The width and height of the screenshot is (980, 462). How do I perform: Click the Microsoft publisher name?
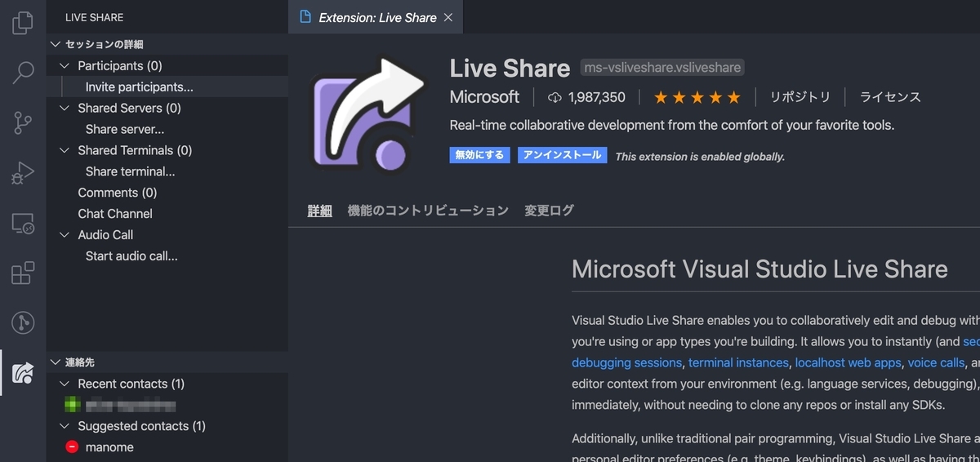pyautogui.click(x=484, y=97)
